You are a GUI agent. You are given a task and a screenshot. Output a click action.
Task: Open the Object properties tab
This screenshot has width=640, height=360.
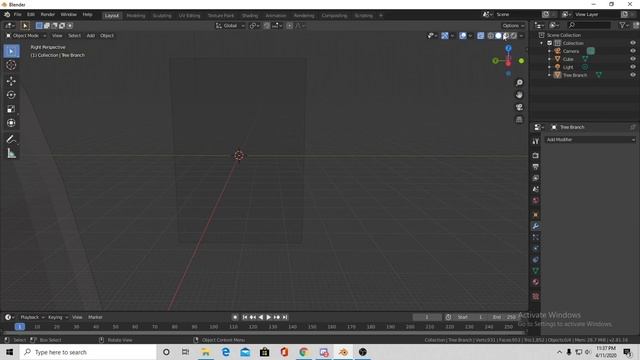tap(536, 215)
